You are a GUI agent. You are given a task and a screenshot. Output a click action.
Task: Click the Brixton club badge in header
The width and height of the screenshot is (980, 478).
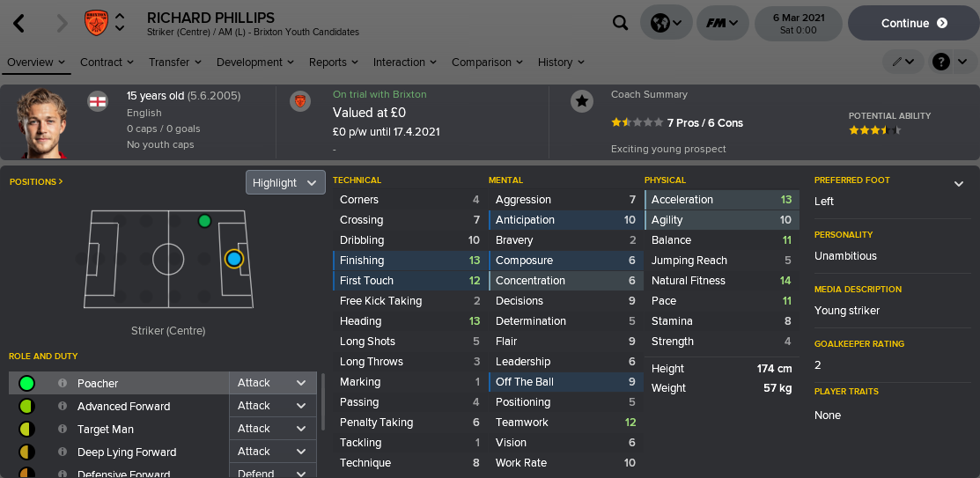pos(95,23)
